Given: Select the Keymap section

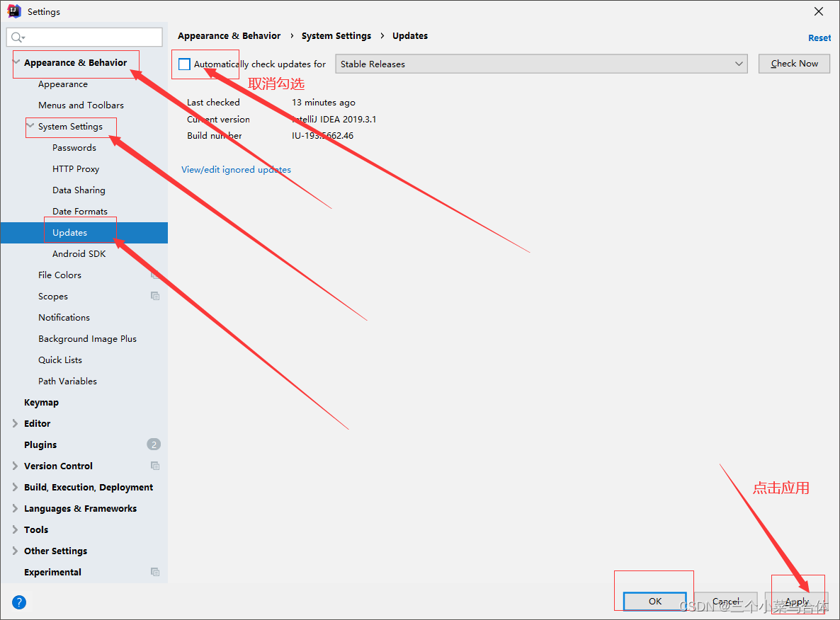Looking at the screenshot, I should [41, 403].
